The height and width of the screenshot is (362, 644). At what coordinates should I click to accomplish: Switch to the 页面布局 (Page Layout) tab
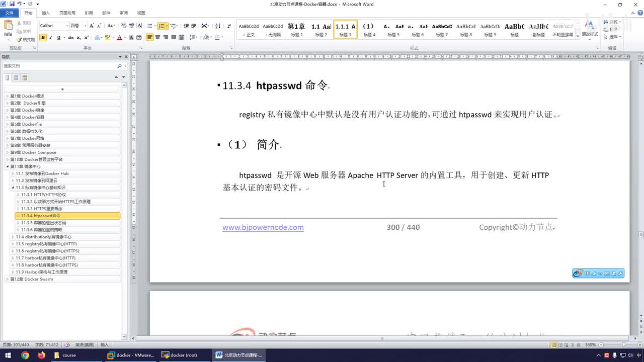(67, 13)
